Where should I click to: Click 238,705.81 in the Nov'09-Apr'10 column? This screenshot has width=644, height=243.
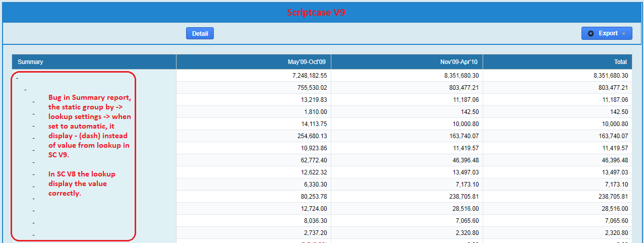[464, 197]
